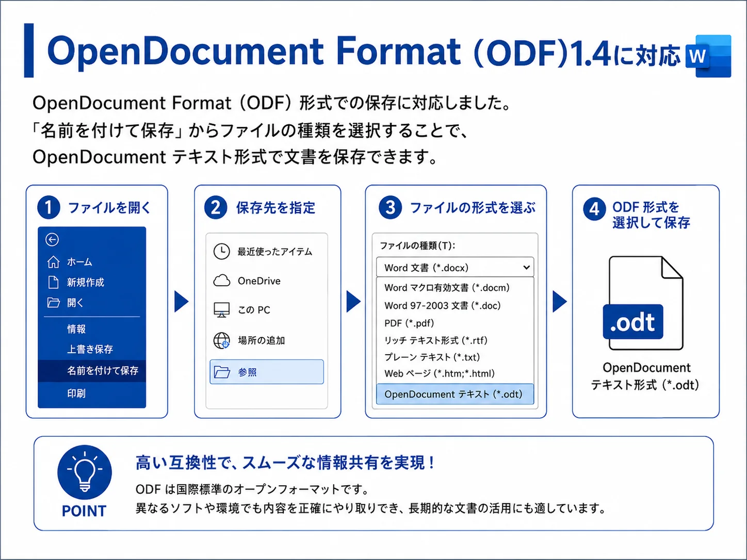Click the ファイルの種類(T): label
The image size is (747, 560).
tap(417, 245)
